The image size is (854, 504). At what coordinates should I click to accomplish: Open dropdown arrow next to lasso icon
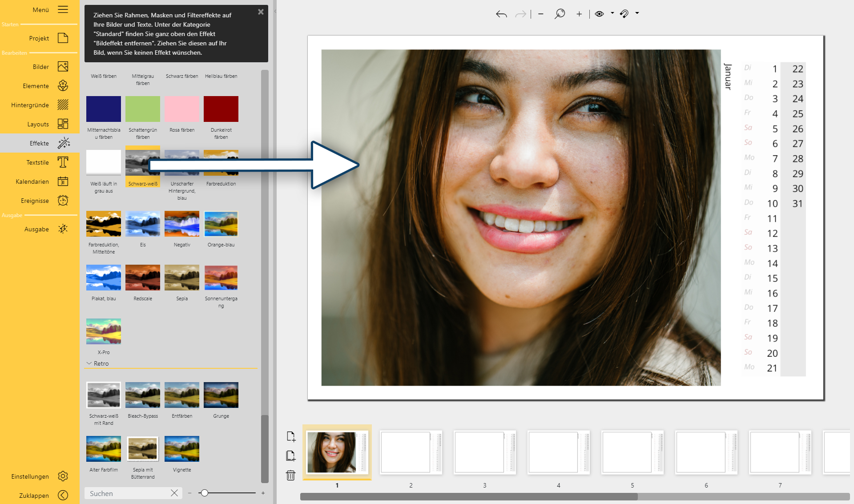[637, 13]
